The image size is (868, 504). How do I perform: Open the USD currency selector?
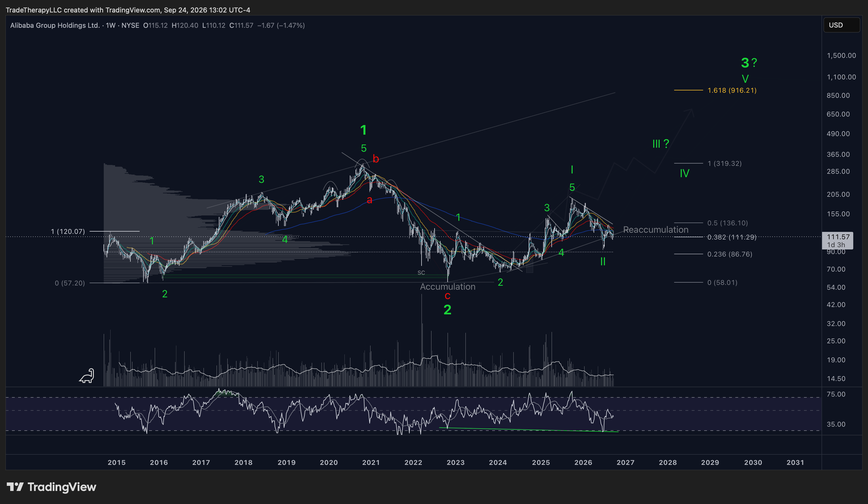pyautogui.click(x=841, y=25)
